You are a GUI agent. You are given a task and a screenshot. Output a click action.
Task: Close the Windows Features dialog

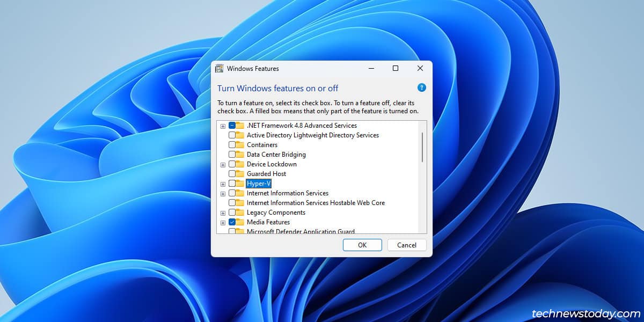point(420,68)
